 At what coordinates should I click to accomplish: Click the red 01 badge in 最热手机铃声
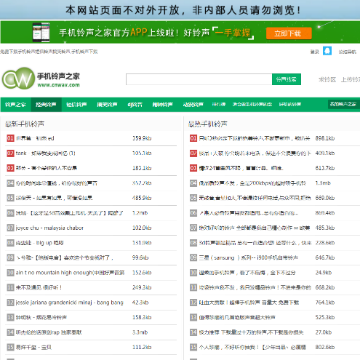point(193,138)
